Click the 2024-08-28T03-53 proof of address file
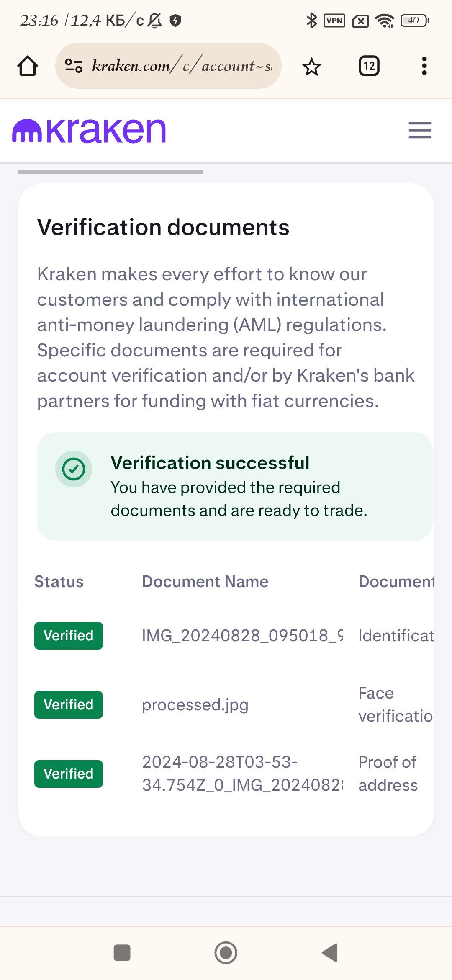This screenshot has height=980, width=452. (x=242, y=774)
